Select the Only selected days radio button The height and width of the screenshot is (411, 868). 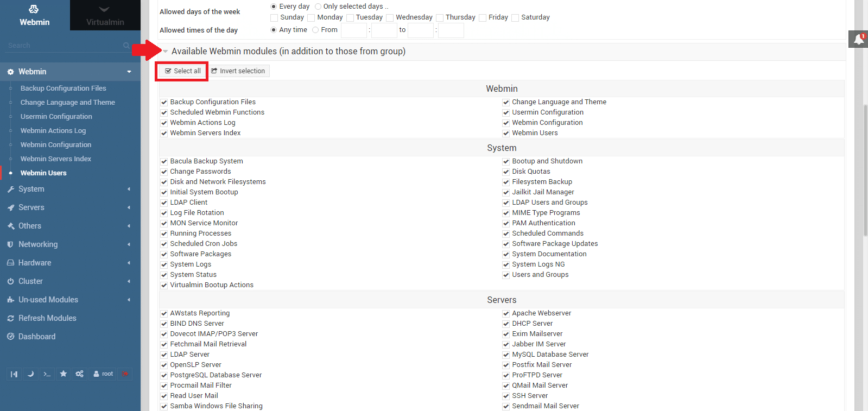point(318,7)
